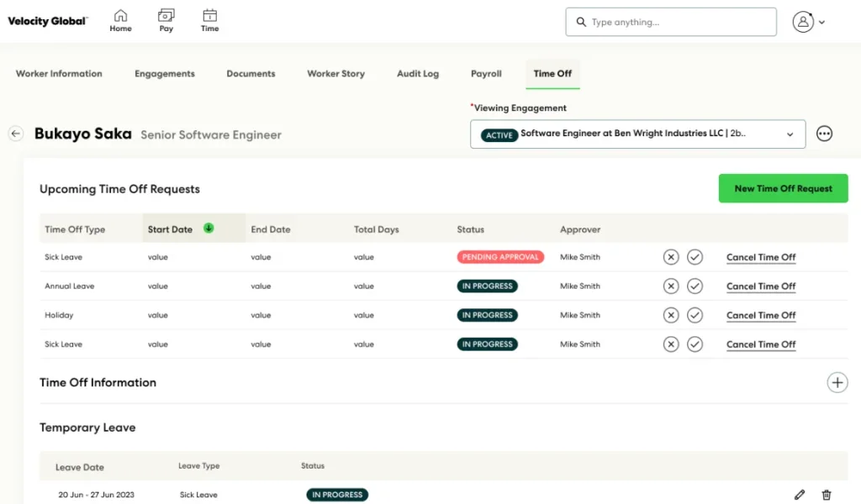Image resolution: width=861 pixels, height=504 pixels.
Task: Click the 20 Jun - 27 Jun 2023 date
Action: click(96, 495)
